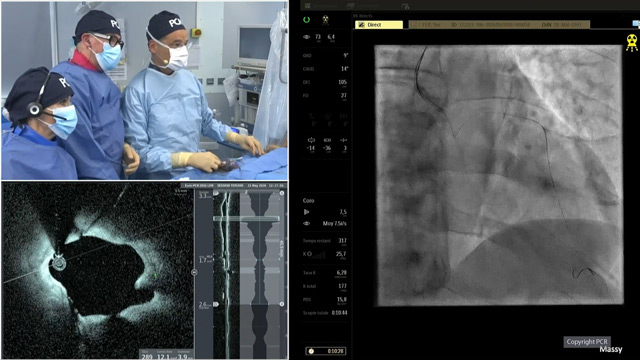Click the OCT catheter center in cross-section
This screenshot has height=360, width=640.
(59, 262)
